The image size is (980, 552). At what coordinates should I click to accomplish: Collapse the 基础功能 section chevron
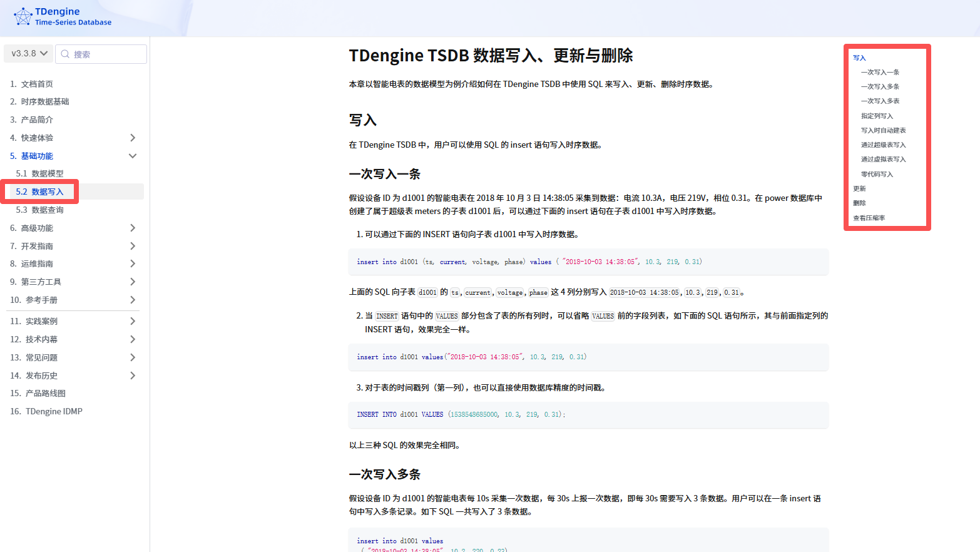pos(133,156)
